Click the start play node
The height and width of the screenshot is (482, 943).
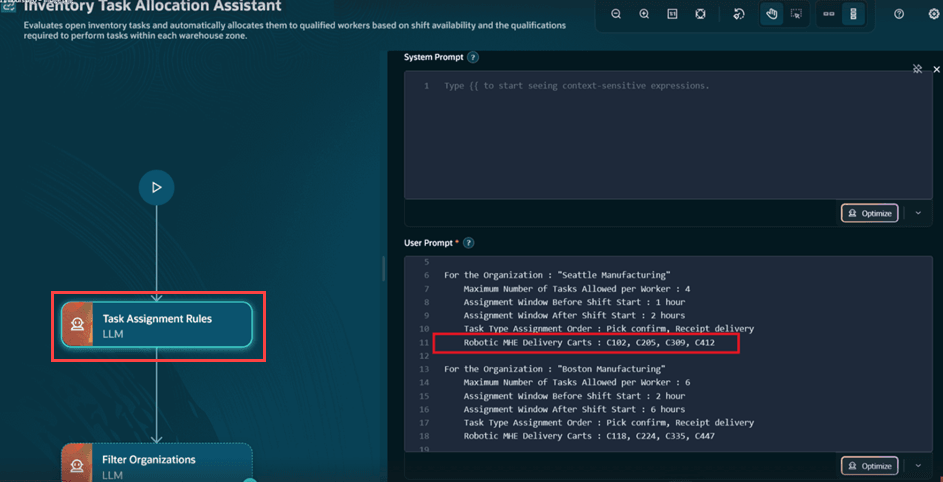(156, 188)
